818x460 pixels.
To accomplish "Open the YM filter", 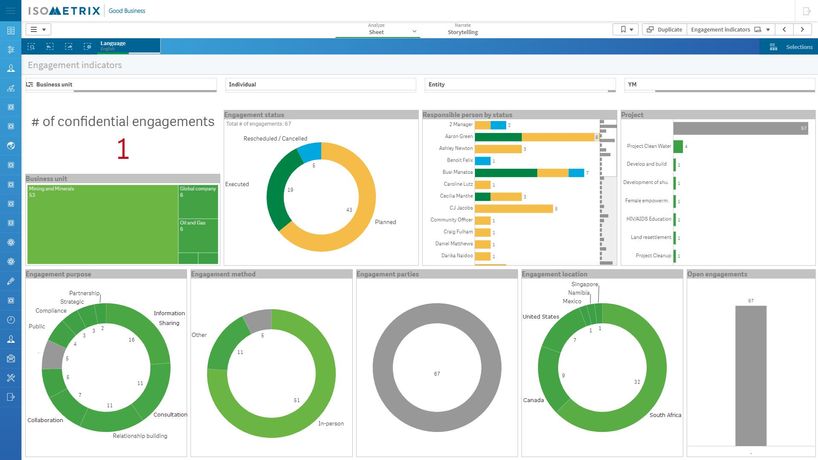I will coord(719,84).
